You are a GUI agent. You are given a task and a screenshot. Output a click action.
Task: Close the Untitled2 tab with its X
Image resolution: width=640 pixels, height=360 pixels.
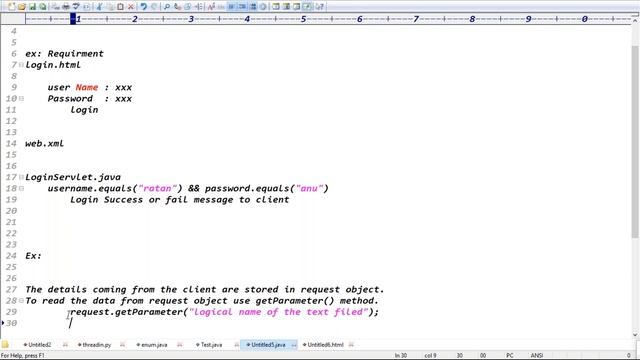65,345
